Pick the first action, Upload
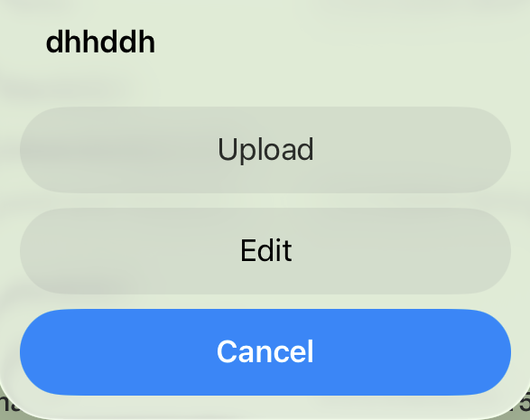 click(x=265, y=150)
